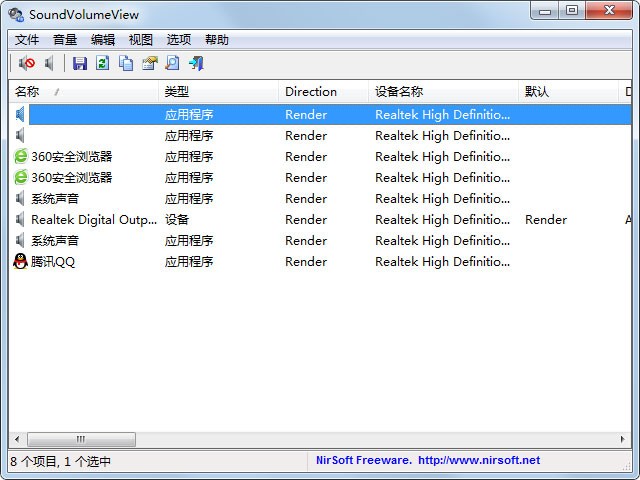This screenshot has width=640, height=480.
Task: Select the 腾讯QQ penguin icon row
Action: point(53,262)
